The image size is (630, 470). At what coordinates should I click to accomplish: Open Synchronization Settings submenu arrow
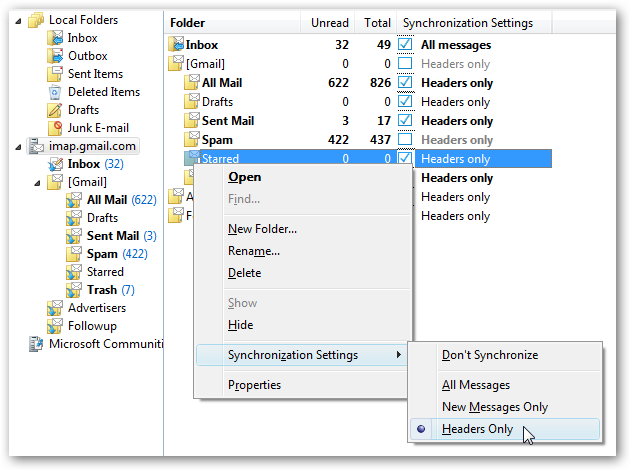399,355
